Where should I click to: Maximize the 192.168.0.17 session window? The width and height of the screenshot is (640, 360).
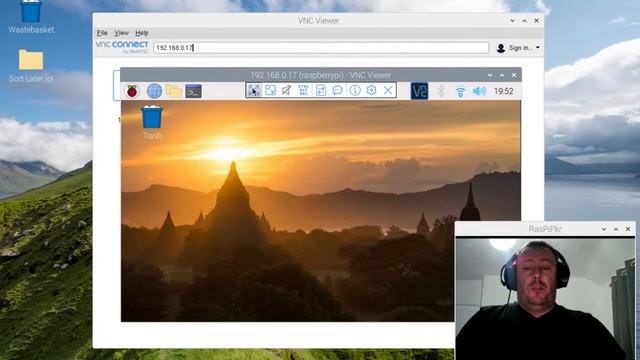click(x=502, y=75)
